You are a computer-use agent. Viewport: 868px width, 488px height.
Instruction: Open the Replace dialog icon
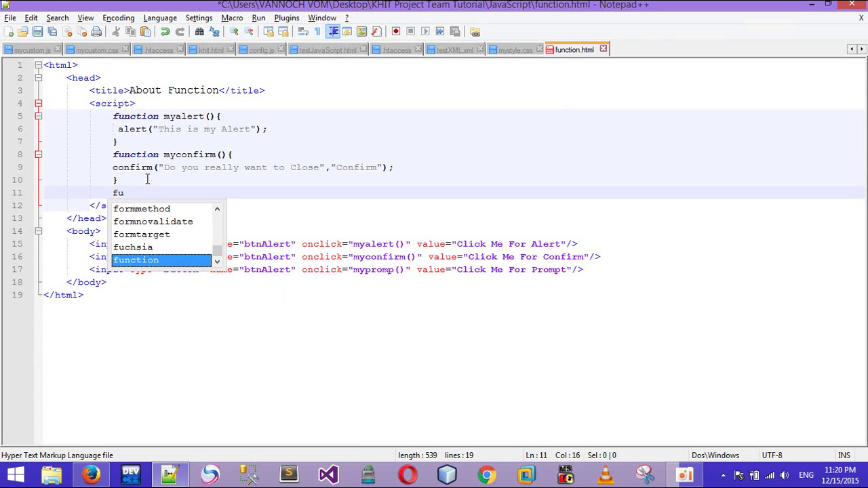[x=214, y=31]
